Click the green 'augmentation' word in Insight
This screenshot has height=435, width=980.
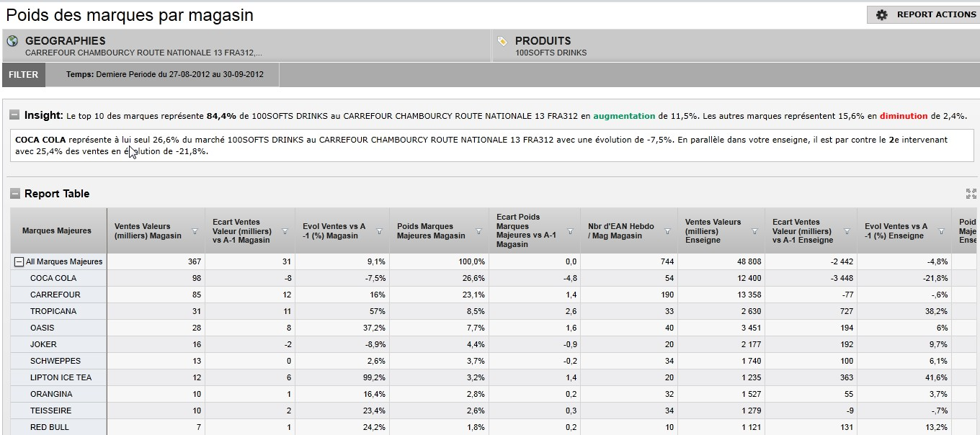click(624, 115)
